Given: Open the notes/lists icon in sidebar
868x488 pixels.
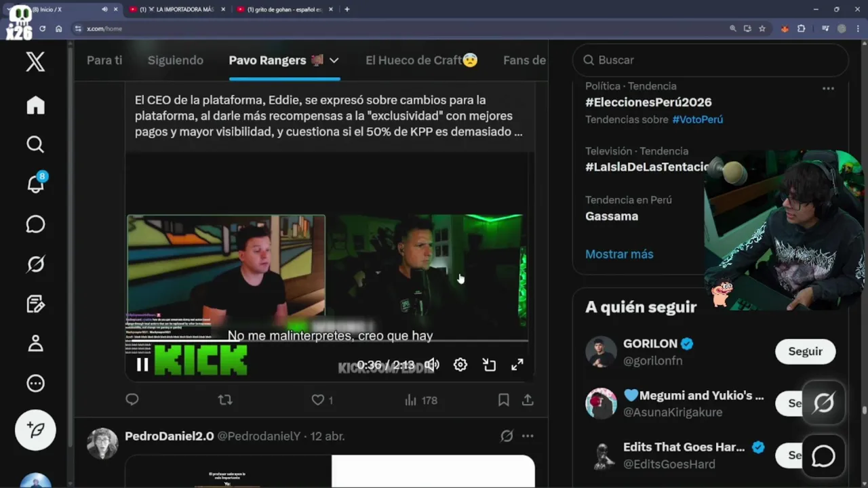Looking at the screenshot, I should point(35,304).
